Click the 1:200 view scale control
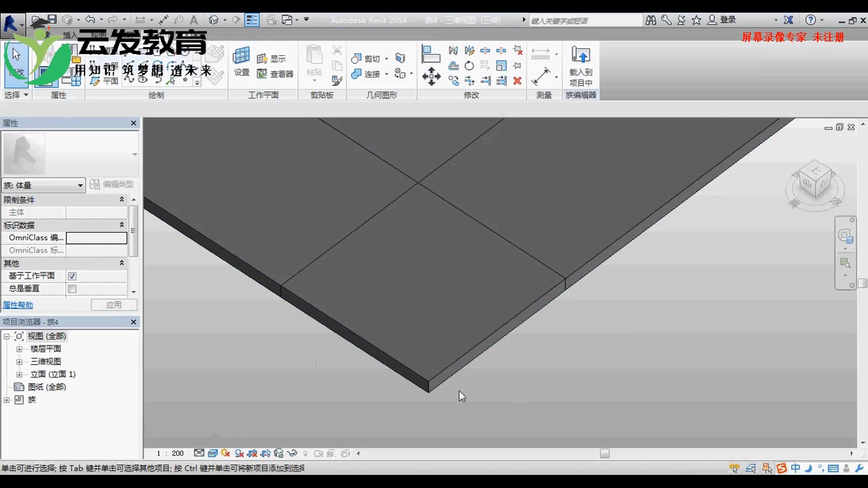This screenshot has height=488, width=868. (x=170, y=453)
